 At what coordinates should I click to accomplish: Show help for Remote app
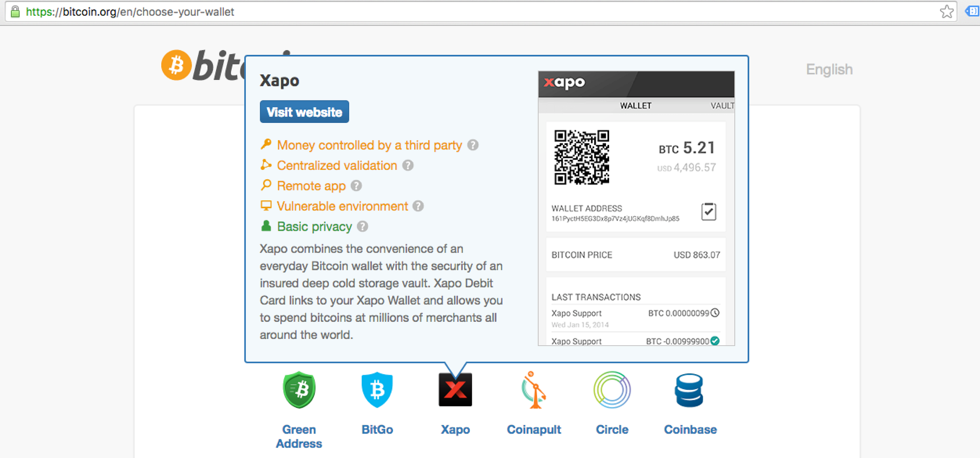356,186
